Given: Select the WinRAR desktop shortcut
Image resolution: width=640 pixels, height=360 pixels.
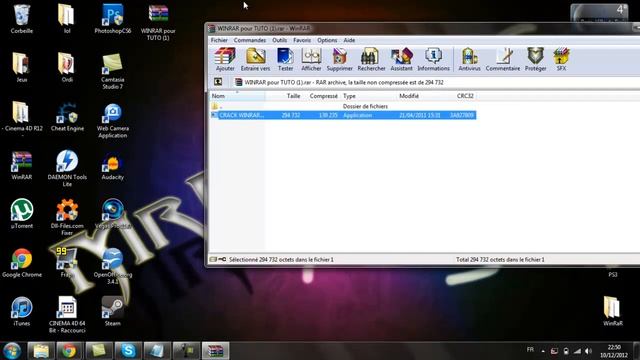Looking at the screenshot, I should pos(22,165).
